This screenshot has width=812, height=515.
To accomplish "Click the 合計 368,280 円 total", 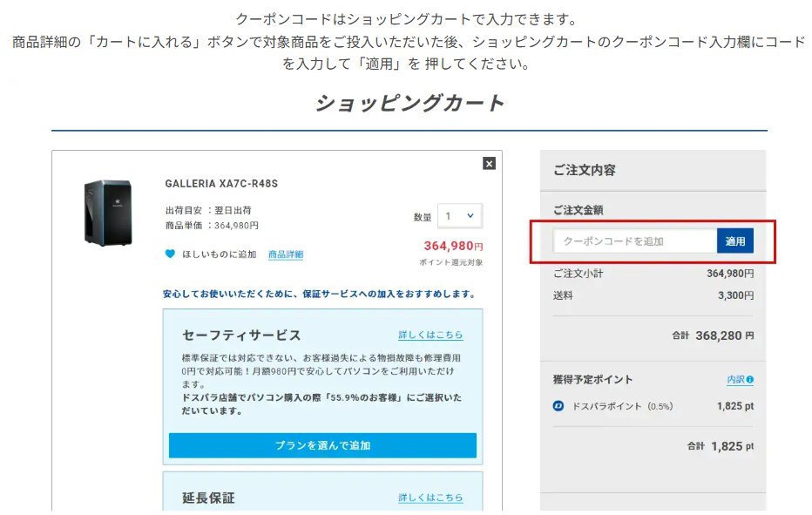I will click(x=713, y=335).
